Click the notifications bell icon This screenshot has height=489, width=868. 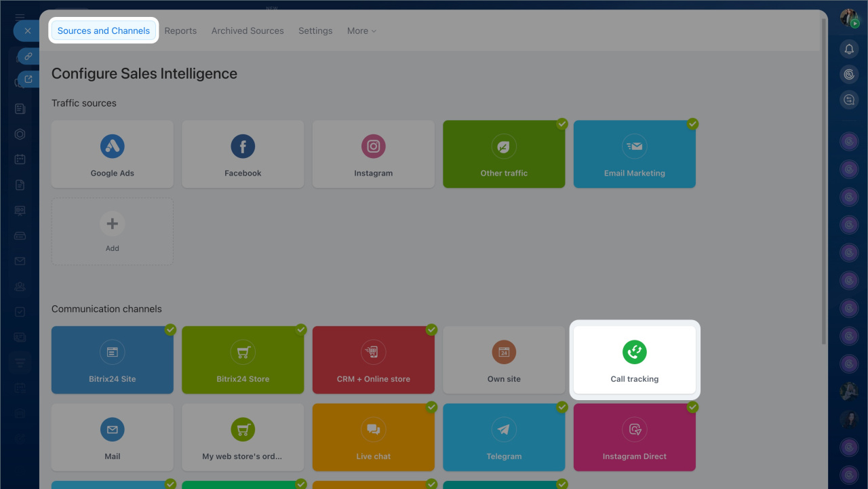coord(848,49)
